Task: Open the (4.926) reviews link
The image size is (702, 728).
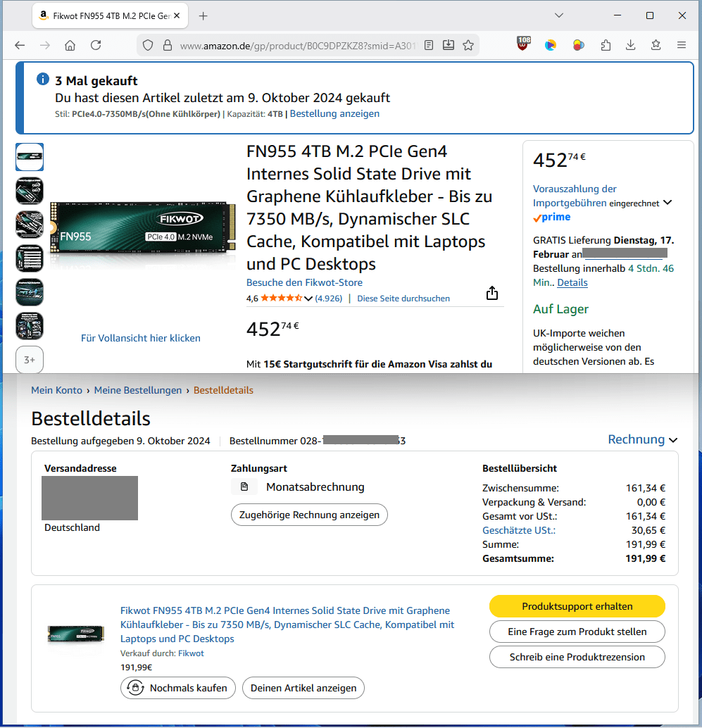Action: (328, 299)
